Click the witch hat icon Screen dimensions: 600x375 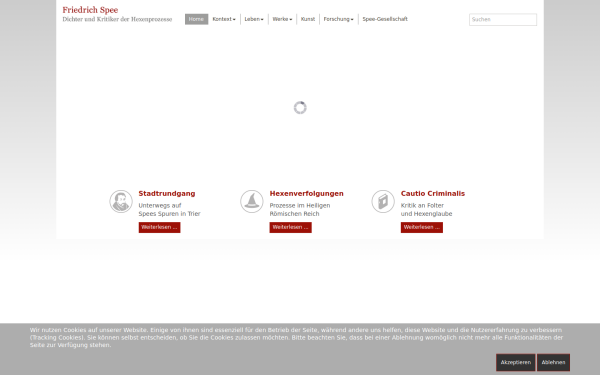(x=252, y=201)
